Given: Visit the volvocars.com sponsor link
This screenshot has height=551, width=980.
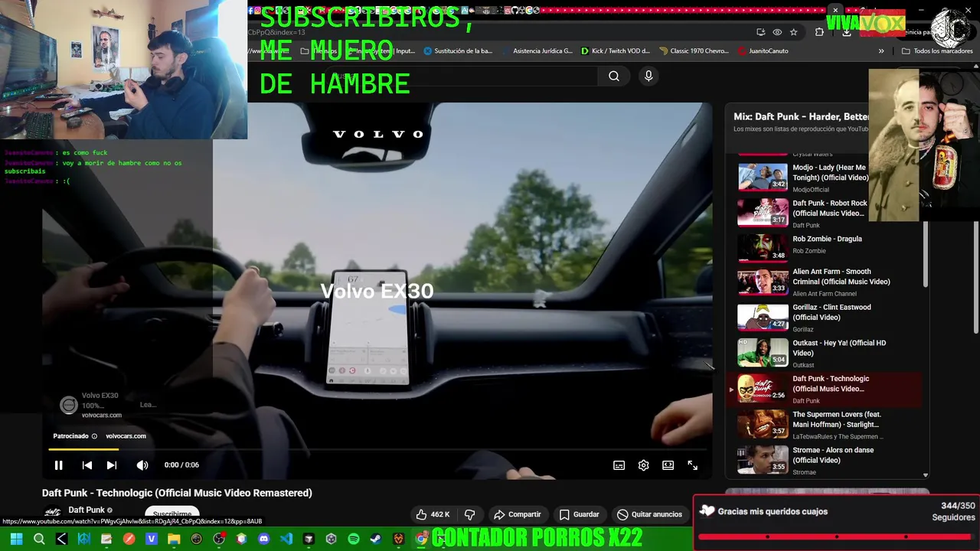Looking at the screenshot, I should pos(126,436).
